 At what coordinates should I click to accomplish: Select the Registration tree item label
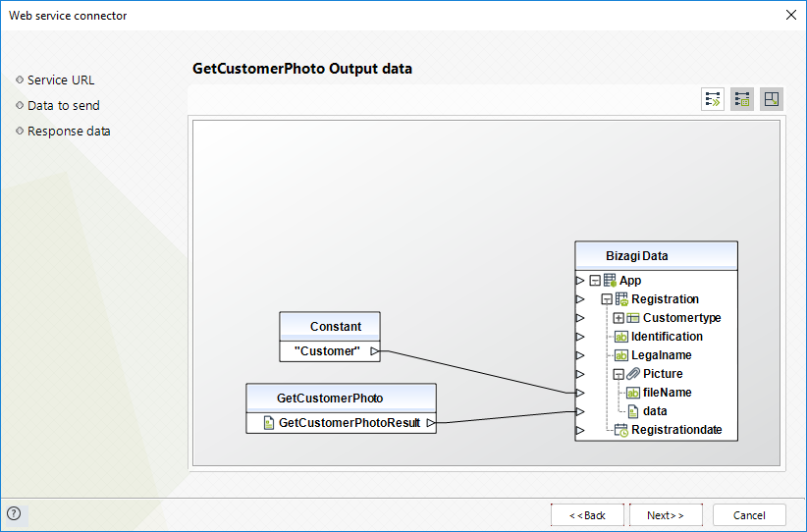[665, 299]
